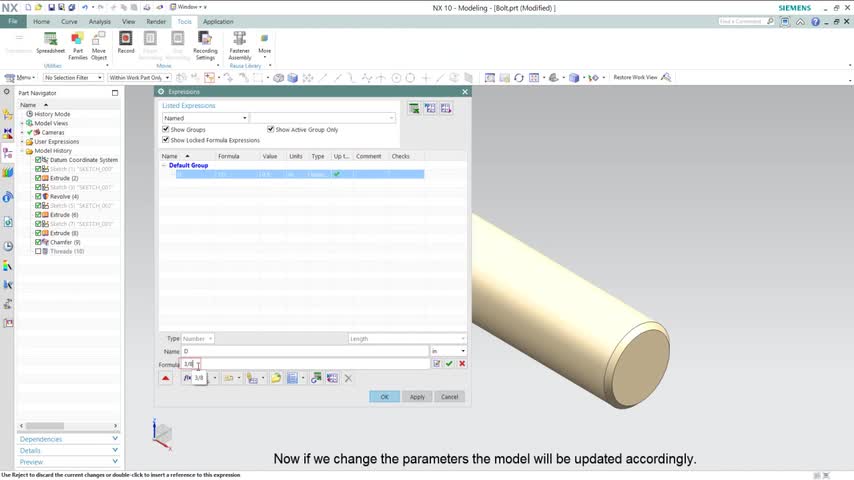Click import expressions icon at top right
854x480 pixels.
(x=430, y=108)
